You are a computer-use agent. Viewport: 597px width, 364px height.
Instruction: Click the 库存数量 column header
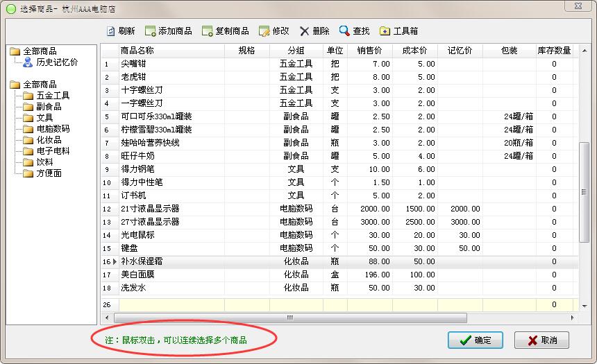click(555, 51)
